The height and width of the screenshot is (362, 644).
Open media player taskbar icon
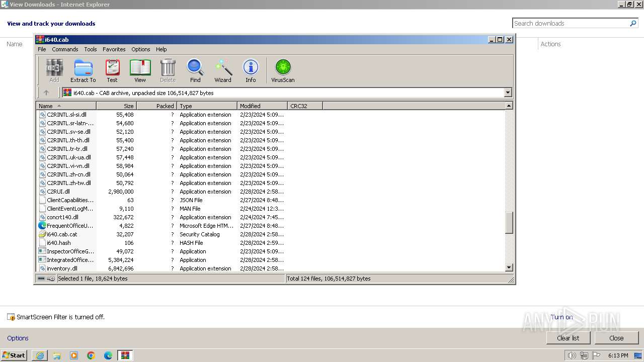[74, 355]
